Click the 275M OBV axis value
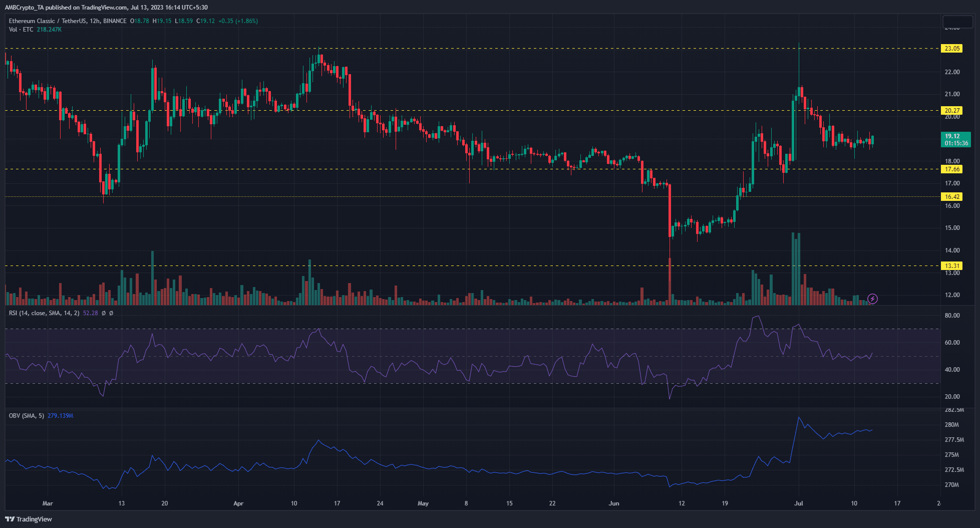This screenshot has width=980, height=528. [951, 455]
